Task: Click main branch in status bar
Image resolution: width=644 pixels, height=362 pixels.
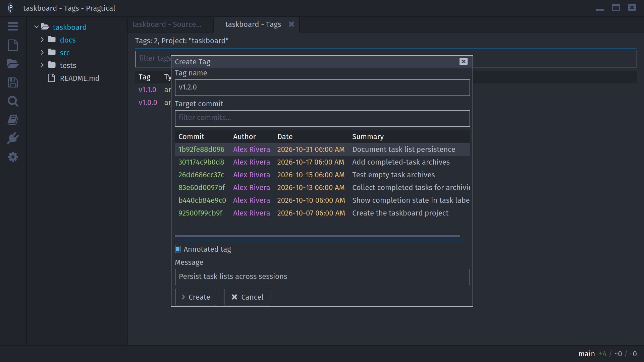Action: pyautogui.click(x=586, y=354)
